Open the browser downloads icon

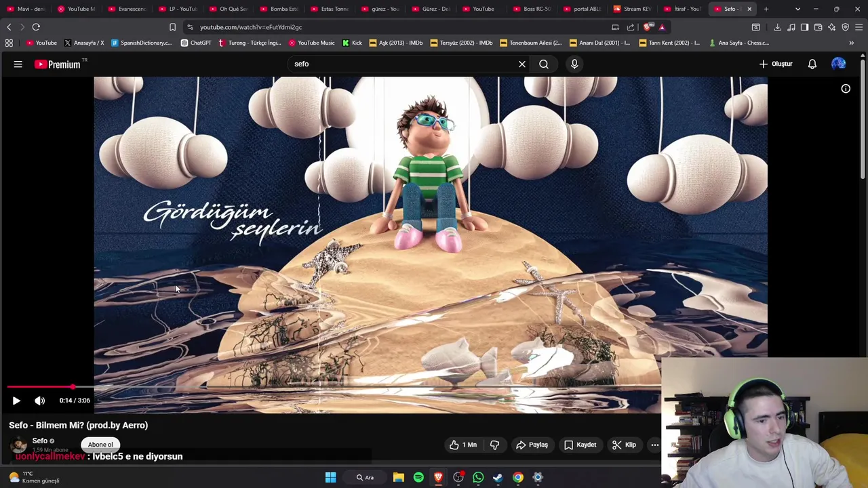(777, 27)
